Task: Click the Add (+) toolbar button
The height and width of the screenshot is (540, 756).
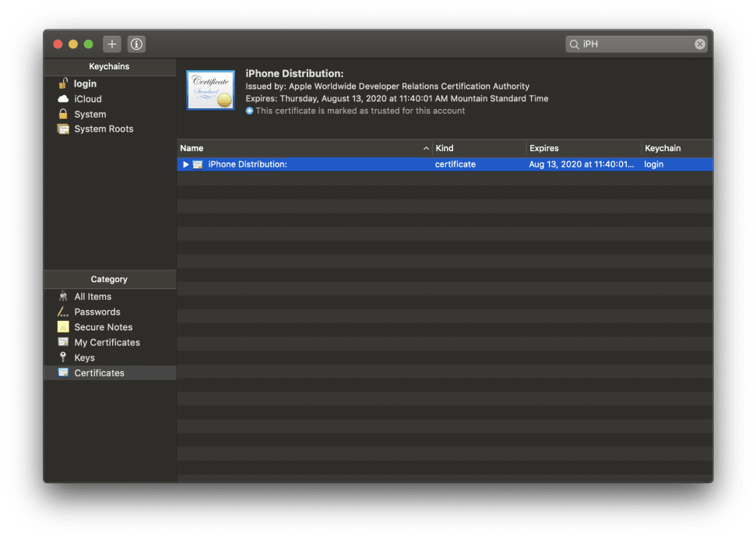Action: [x=111, y=44]
